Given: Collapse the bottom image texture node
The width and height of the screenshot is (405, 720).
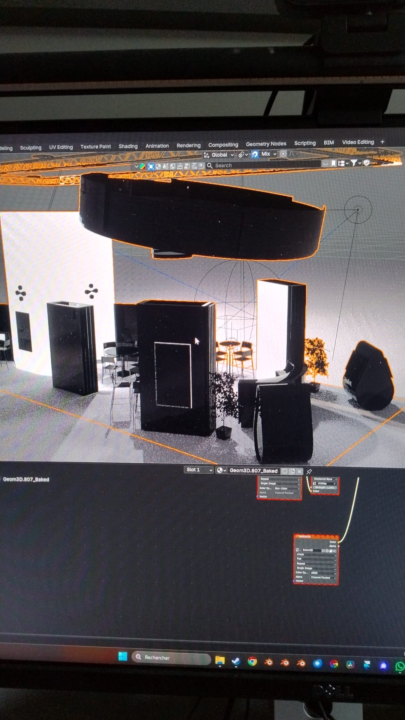Looking at the screenshot, I should [x=297, y=537].
